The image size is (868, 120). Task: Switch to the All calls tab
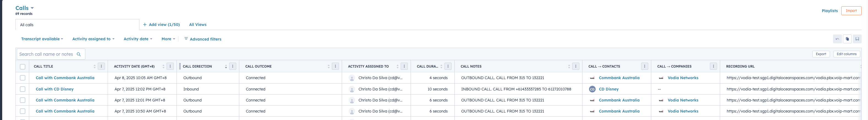pos(77,25)
